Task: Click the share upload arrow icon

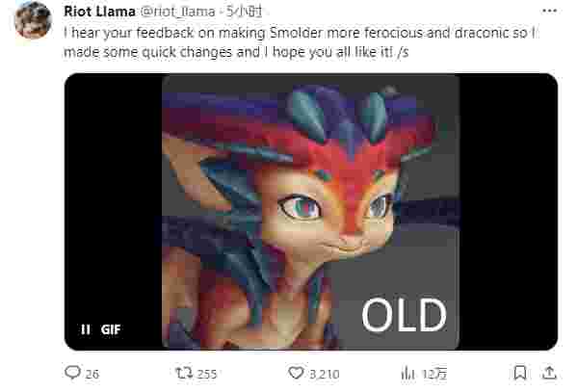Action: click(x=549, y=373)
